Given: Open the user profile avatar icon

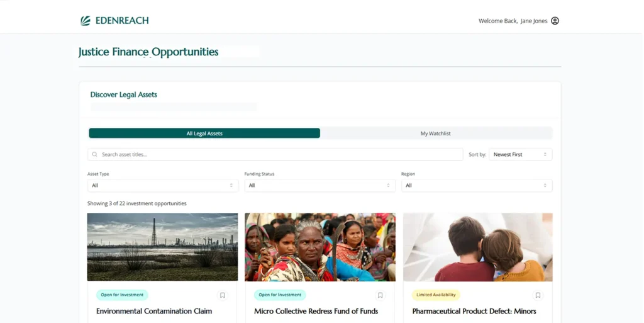Looking at the screenshot, I should (555, 21).
